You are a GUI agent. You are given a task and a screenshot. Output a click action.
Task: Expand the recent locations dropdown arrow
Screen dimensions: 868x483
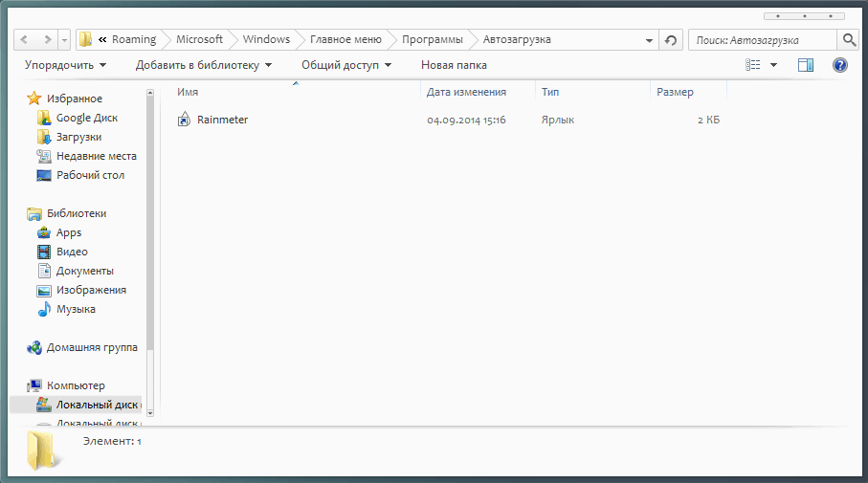64,40
